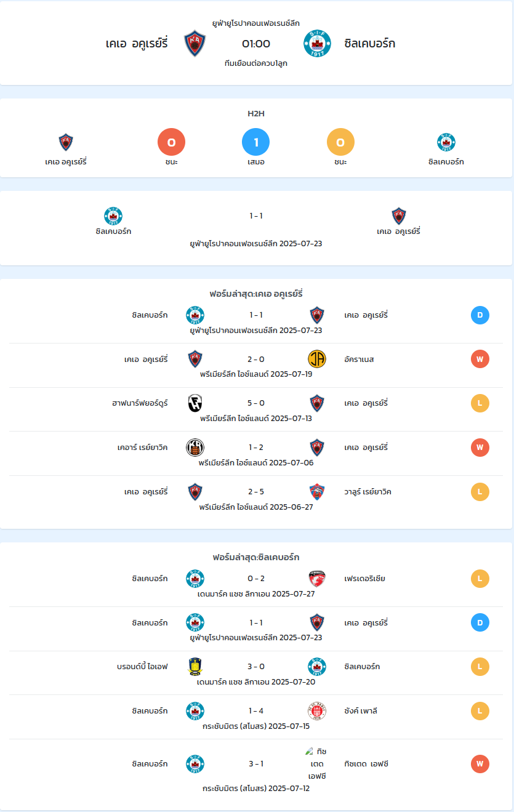The height and width of the screenshot is (812, 514).
Task: Click the red H2H wins circle for KA
Action: [x=172, y=142]
